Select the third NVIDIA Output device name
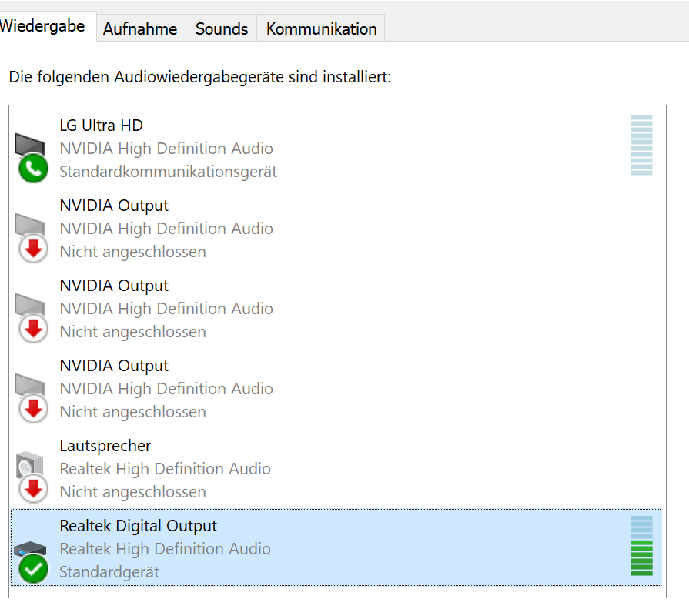Viewport: 689px width, 616px height. pyautogui.click(x=114, y=366)
